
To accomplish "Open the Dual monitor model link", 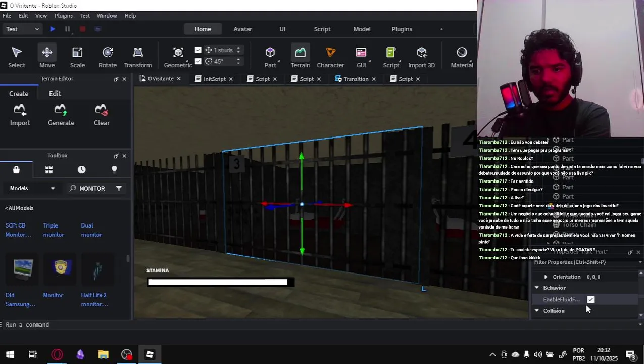I will [x=91, y=230].
